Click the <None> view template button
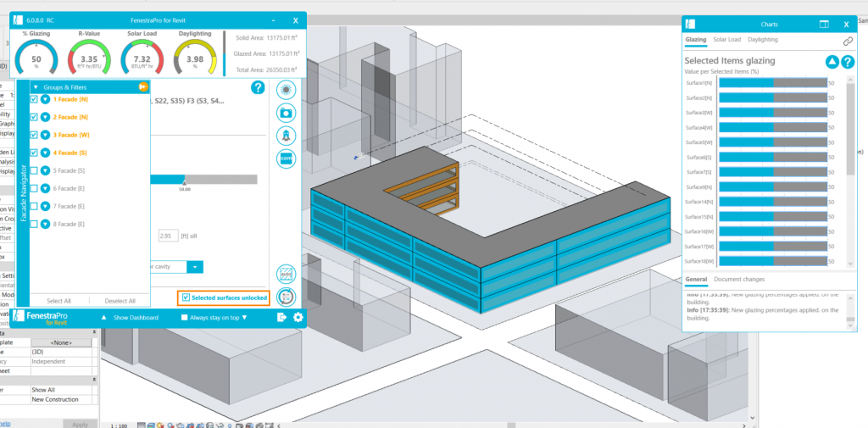Image resolution: width=868 pixels, height=428 pixels. [x=61, y=342]
